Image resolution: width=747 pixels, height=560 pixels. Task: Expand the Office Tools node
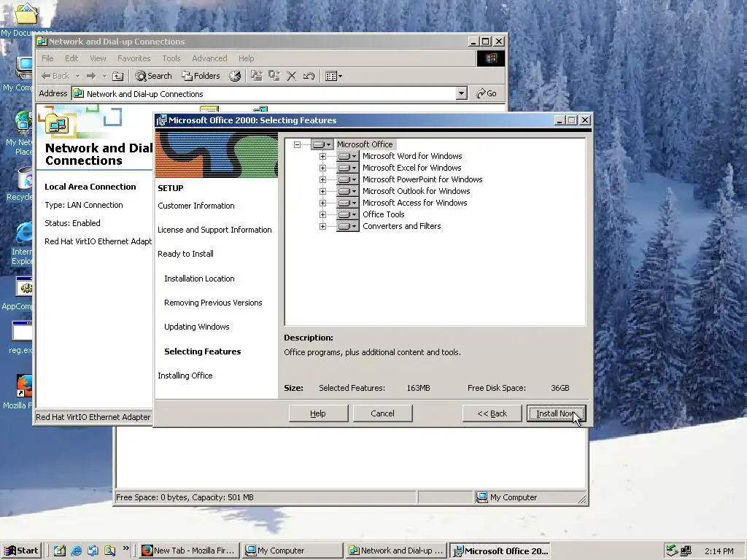tap(322, 215)
